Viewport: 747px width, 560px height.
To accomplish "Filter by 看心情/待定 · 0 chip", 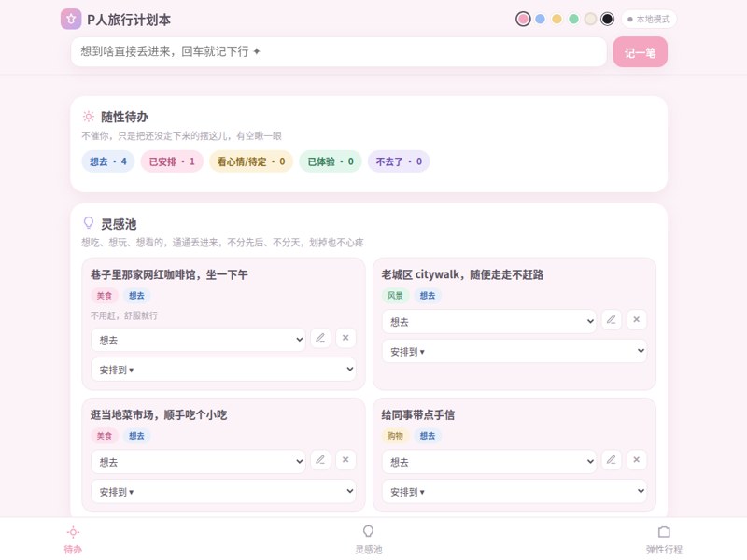I will 251,161.
